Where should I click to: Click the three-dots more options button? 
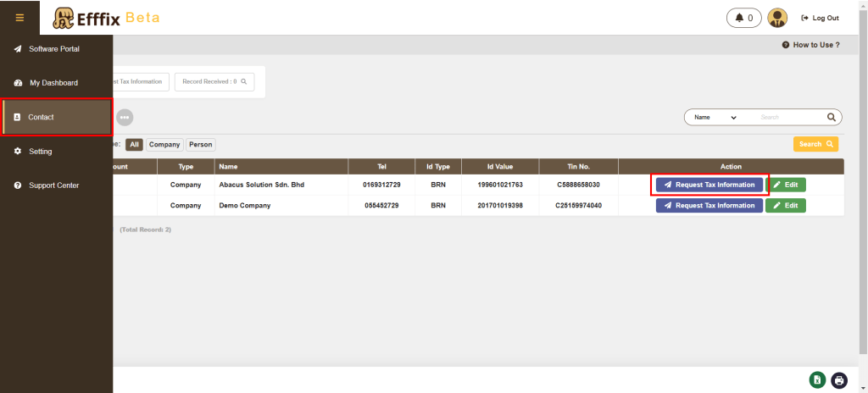coord(125,117)
